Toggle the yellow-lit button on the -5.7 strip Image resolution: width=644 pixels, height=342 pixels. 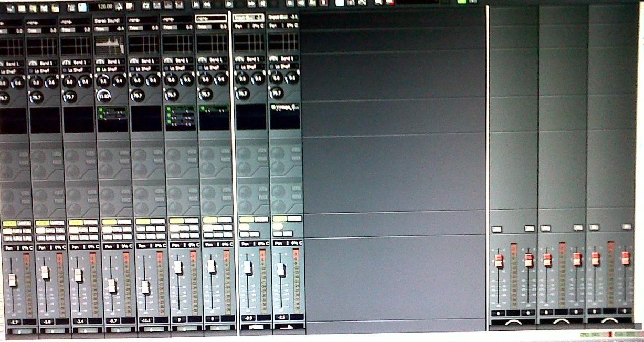[9, 223]
